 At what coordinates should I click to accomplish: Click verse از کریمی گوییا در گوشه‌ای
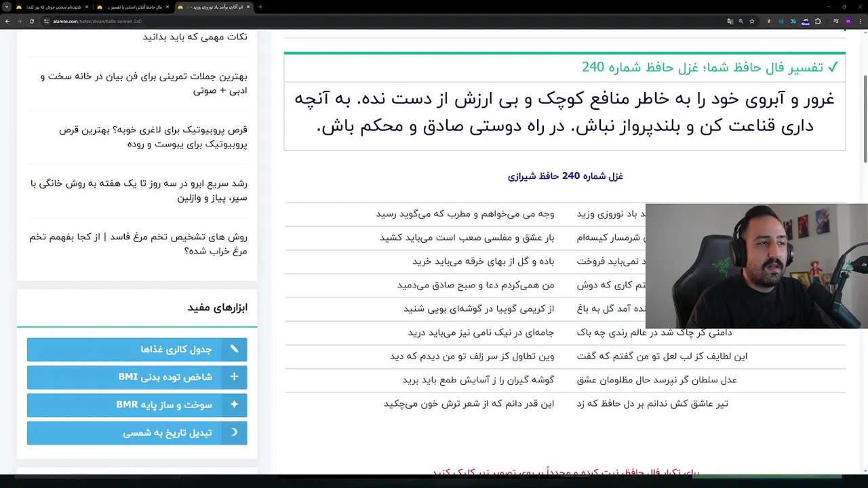pos(479,309)
